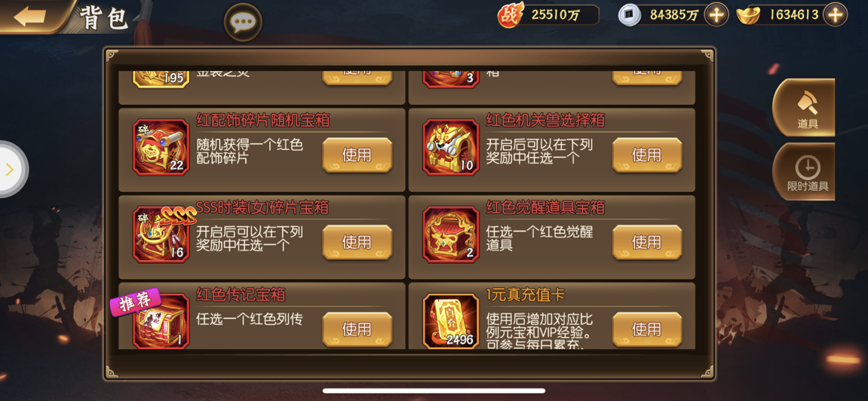The image size is (868, 401).
Task: Open the chat speech bubble icon
Action: (243, 23)
